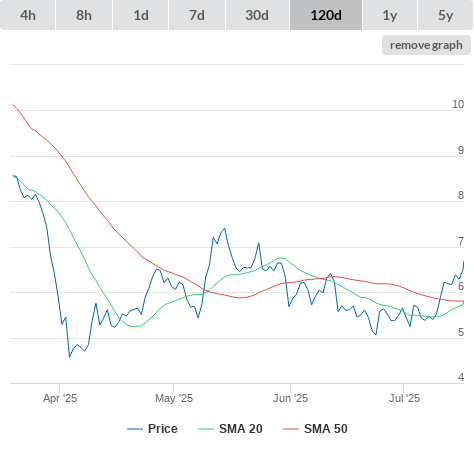Click the blue Price legend line swatch
The height and width of the screenshot is (455, 474).
click(135, 429)
